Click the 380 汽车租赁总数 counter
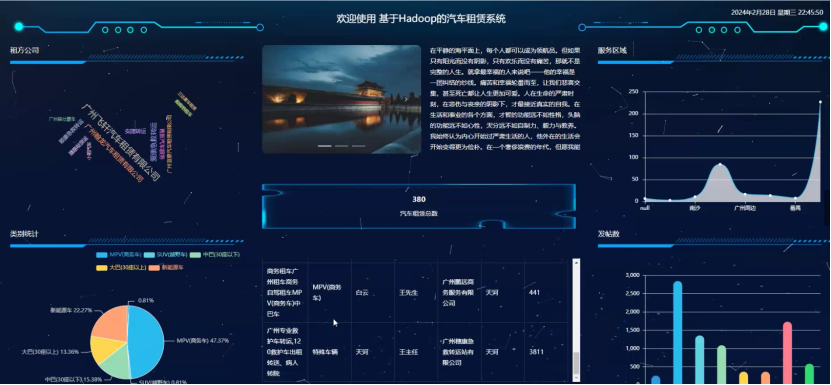Image resolution: width=831 pixels, height=385 pixels. pyautogui.click(x=419, y=206)
